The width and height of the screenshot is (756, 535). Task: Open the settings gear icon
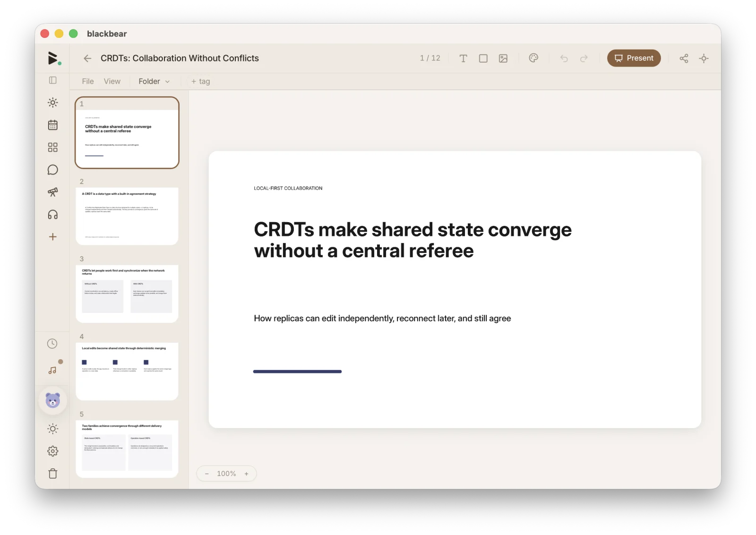point(53,451)
